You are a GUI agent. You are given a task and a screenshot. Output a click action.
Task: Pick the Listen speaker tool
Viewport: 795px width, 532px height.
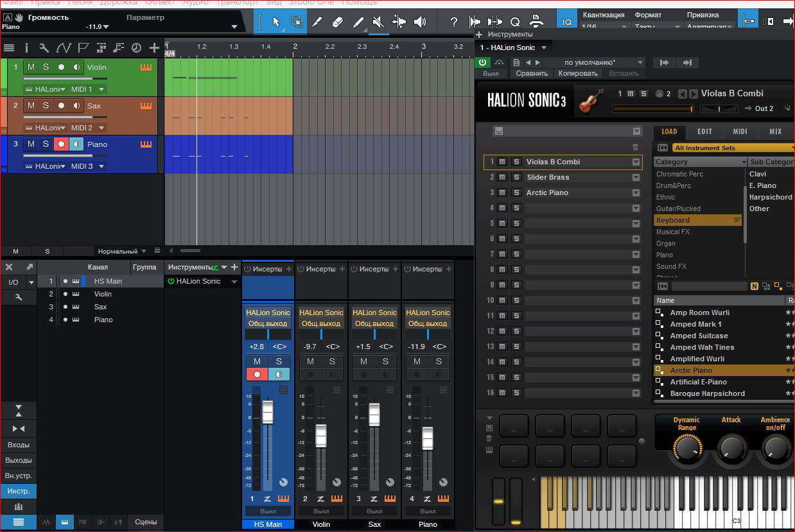420,22
